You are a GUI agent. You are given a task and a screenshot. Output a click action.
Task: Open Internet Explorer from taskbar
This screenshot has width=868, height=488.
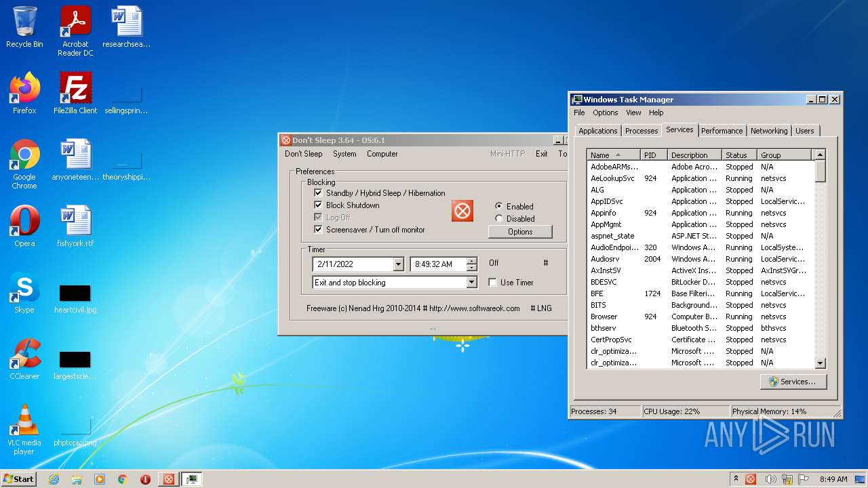point(54,479)
